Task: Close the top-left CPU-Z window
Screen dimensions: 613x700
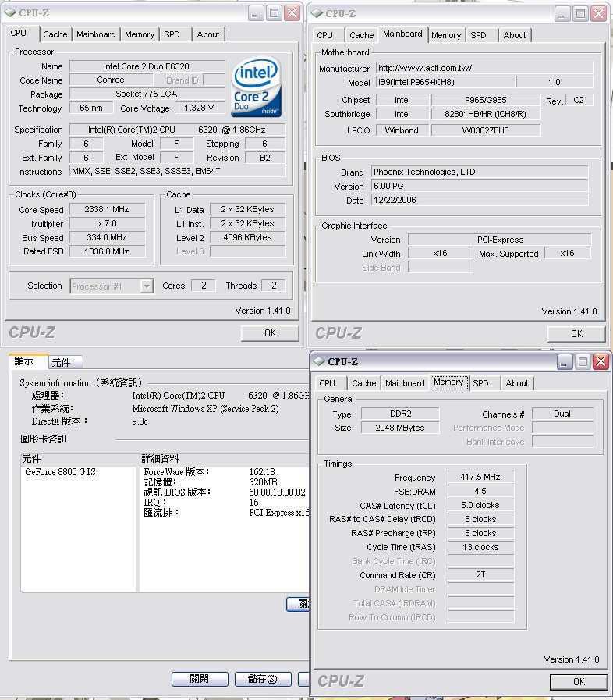Action: click(x=292, y=13)
